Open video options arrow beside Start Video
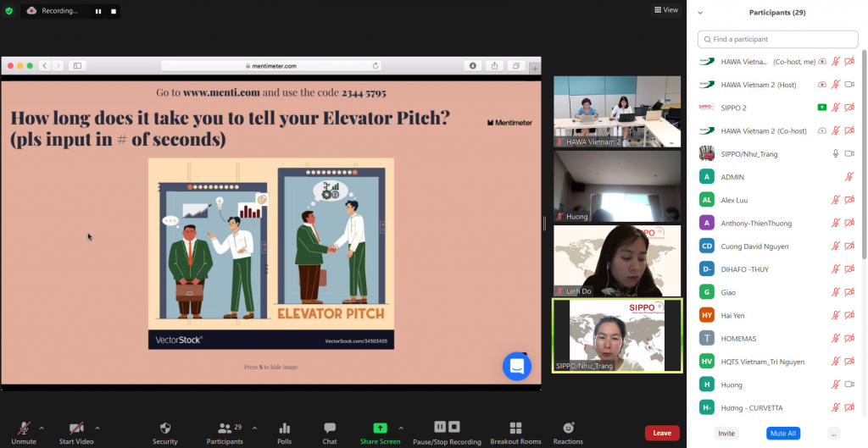 [x=97, y=428]
